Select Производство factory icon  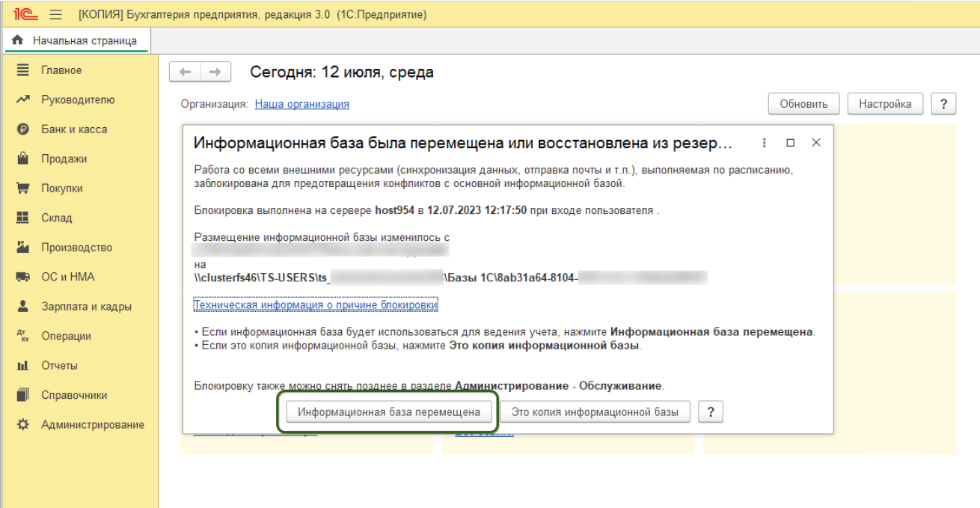[23, 248]
